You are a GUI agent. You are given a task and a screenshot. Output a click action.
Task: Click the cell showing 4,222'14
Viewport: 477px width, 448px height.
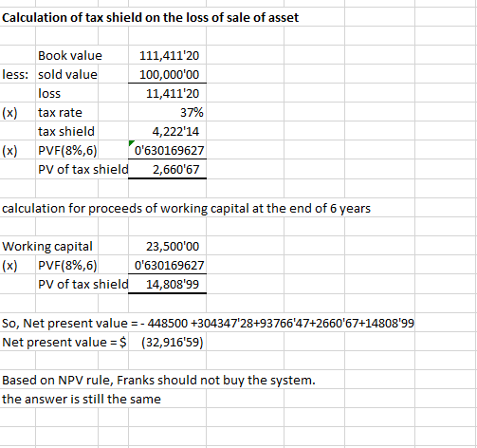[x=175, y=132]
